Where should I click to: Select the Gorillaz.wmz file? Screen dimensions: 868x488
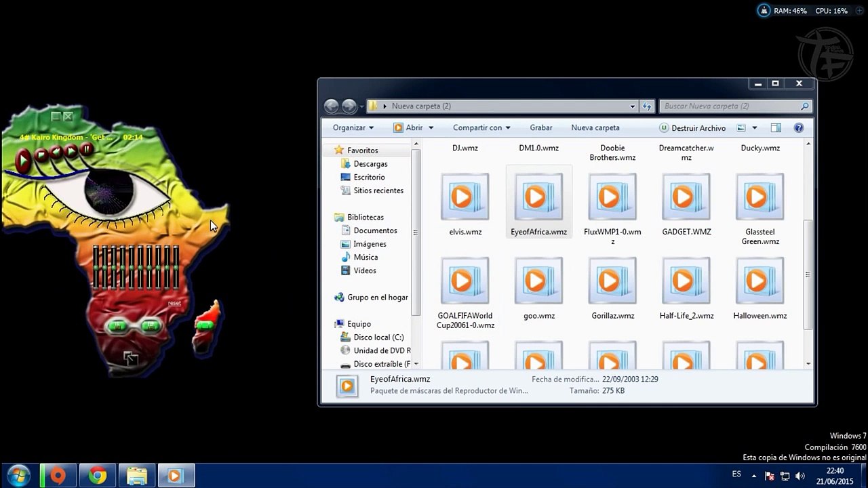pyautogui.click(x=613, y=289)
